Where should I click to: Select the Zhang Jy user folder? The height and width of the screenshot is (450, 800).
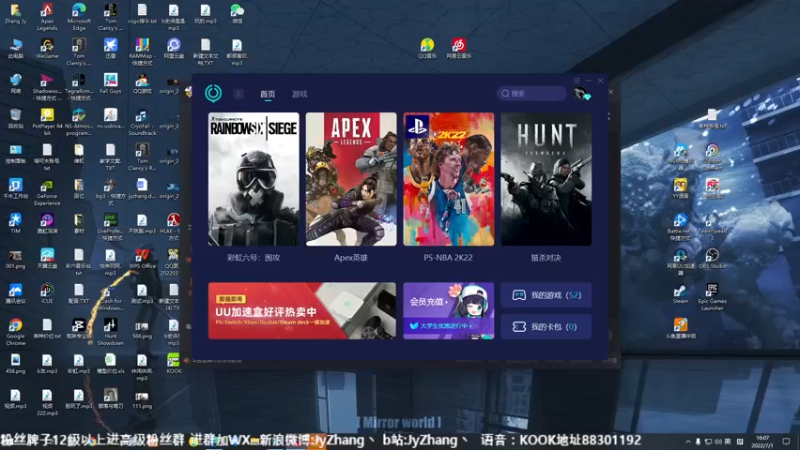pyautogui.click(x=15, y=14)
